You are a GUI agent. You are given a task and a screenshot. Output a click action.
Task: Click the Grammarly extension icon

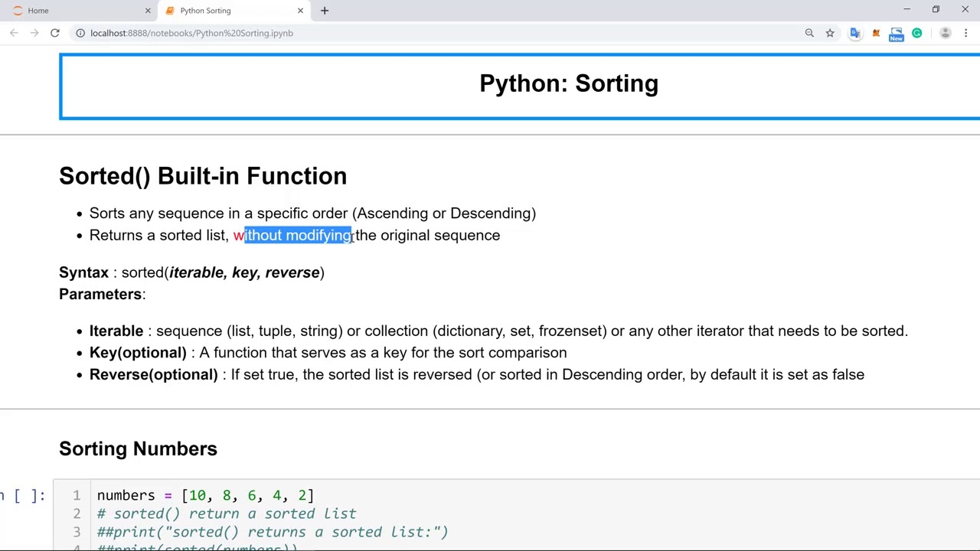(916, 33)
